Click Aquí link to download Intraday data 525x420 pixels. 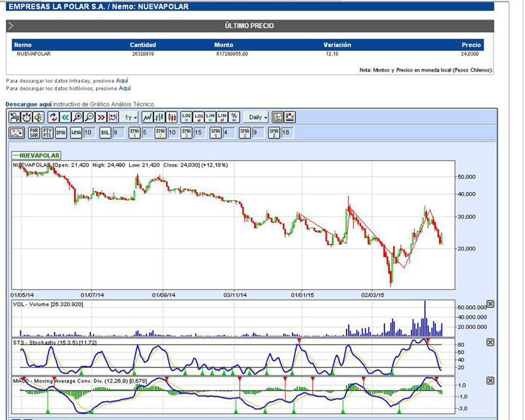coord(122,81)
